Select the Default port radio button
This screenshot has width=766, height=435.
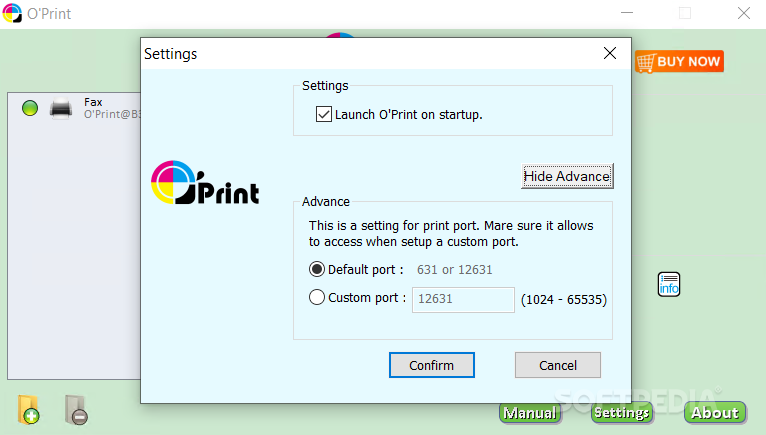[317, 269]
